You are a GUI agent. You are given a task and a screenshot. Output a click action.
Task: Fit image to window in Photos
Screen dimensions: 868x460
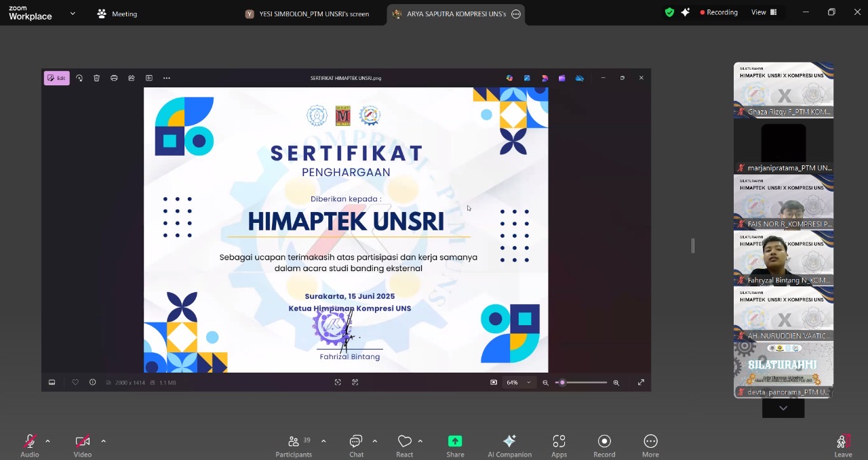tap(338, 382)
